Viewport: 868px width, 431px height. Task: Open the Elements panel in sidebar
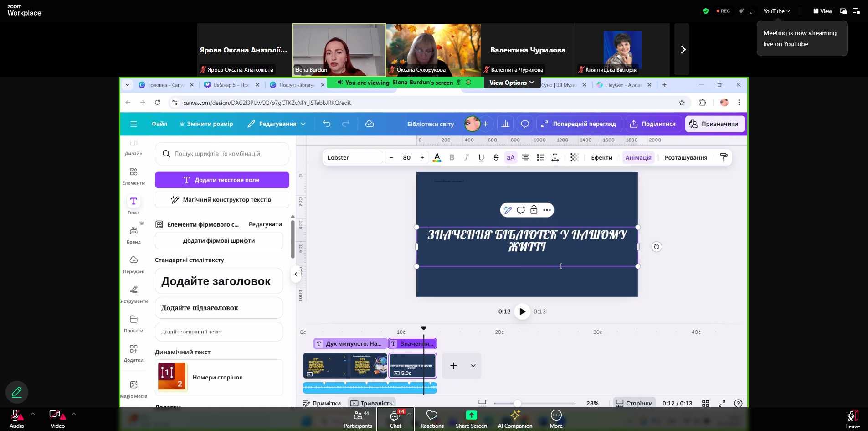tap(134, 176)
